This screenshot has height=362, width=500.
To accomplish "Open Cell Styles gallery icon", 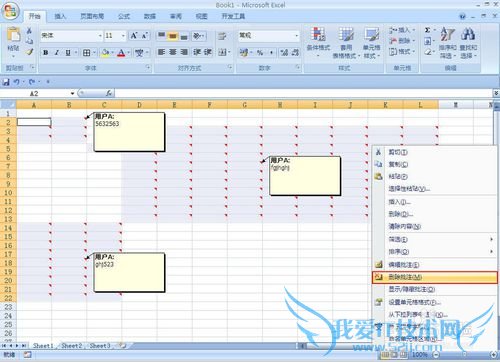I will tap(372, 35).
